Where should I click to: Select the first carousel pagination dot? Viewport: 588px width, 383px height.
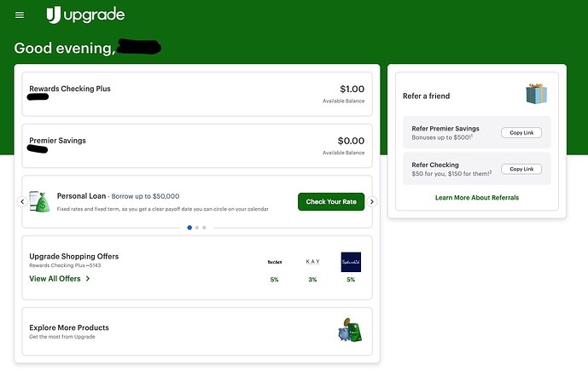click(189, 228)
